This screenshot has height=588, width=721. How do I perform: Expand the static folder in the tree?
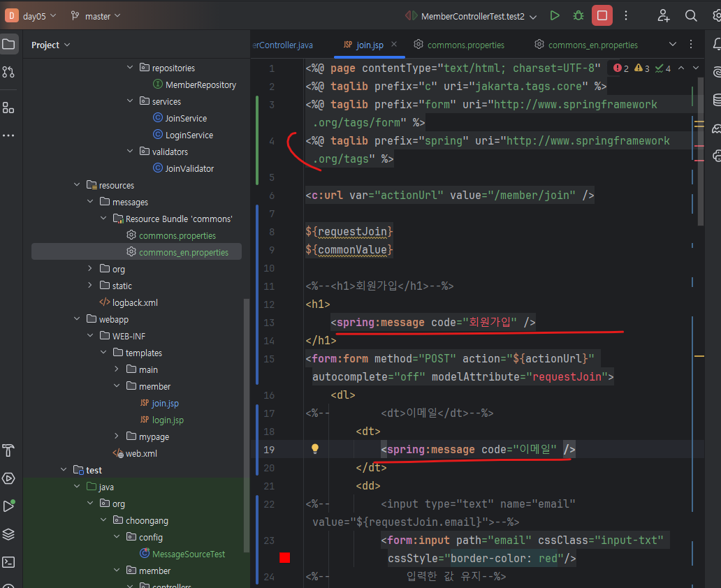click(x=90, y=286)
